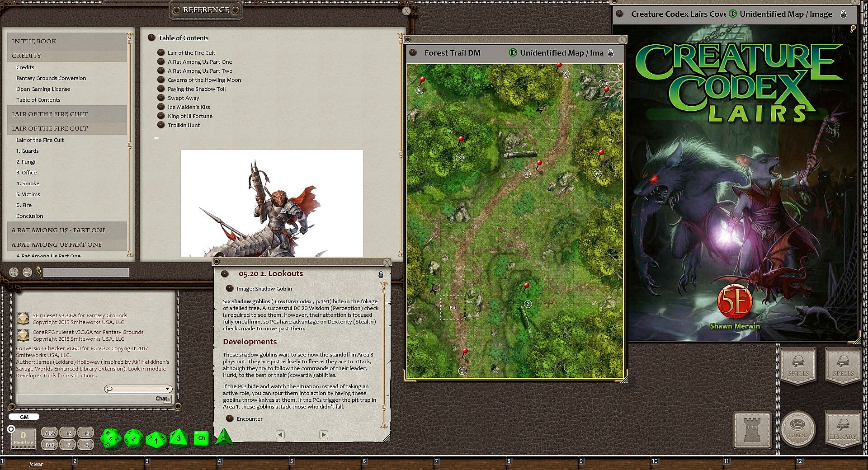Image resolution: width=868 pixels, height=470 pixels.
Task: Roll the green d20 die
Action: (110, 438)
